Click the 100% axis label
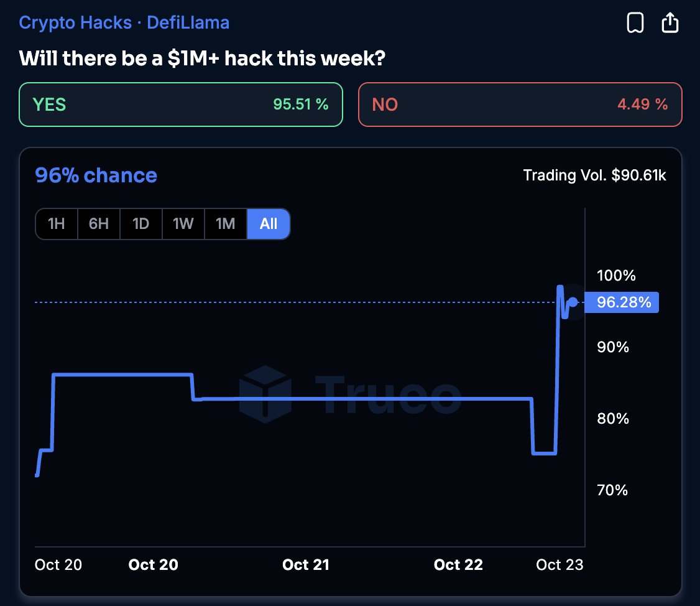 [x=616, y=275]
